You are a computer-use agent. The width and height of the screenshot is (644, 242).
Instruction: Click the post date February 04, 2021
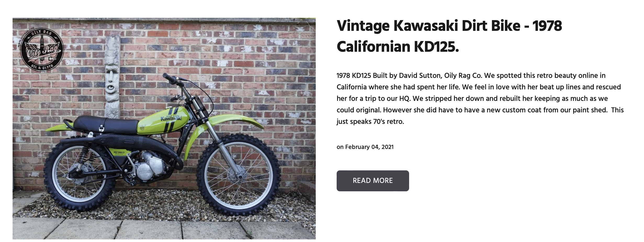pyautogui.click(x=365, y=147)
